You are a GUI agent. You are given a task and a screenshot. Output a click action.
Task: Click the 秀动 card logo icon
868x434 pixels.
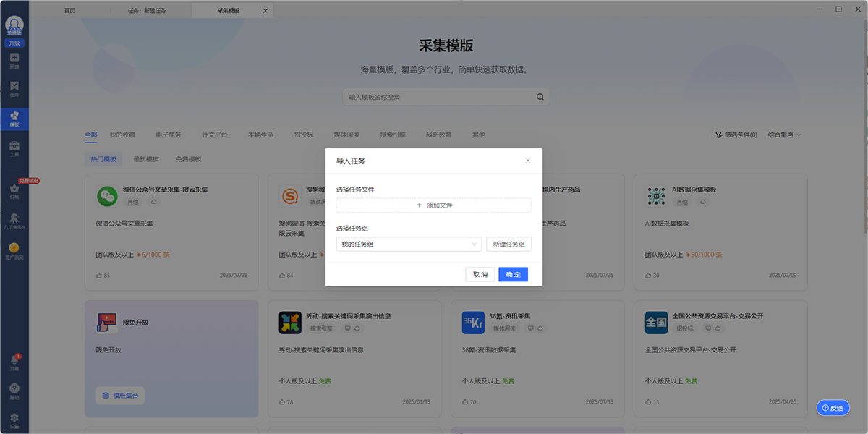(x=290, y=323)
